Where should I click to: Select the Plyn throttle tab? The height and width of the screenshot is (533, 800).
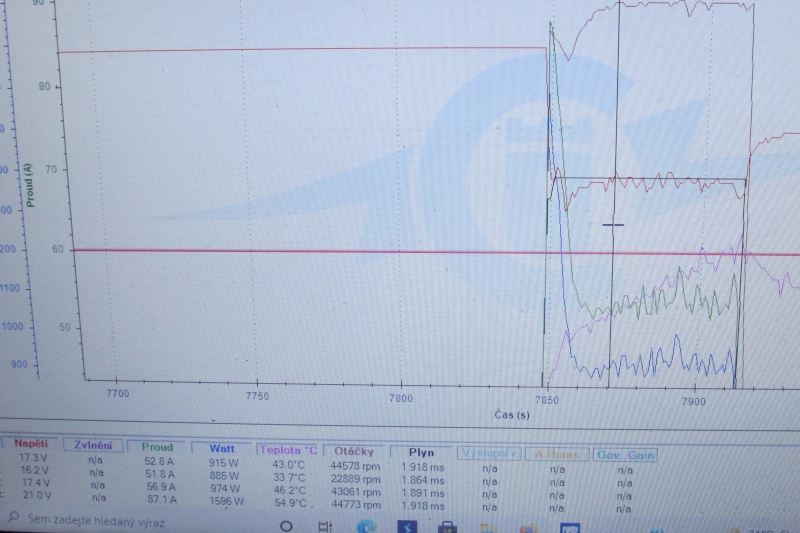pyautogui.click(x=421, y=453)
